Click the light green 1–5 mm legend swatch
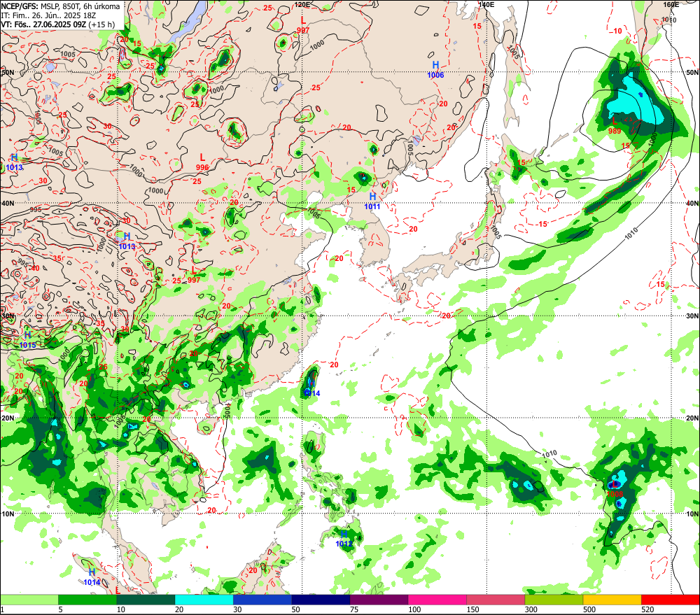 tap(29, 600)
